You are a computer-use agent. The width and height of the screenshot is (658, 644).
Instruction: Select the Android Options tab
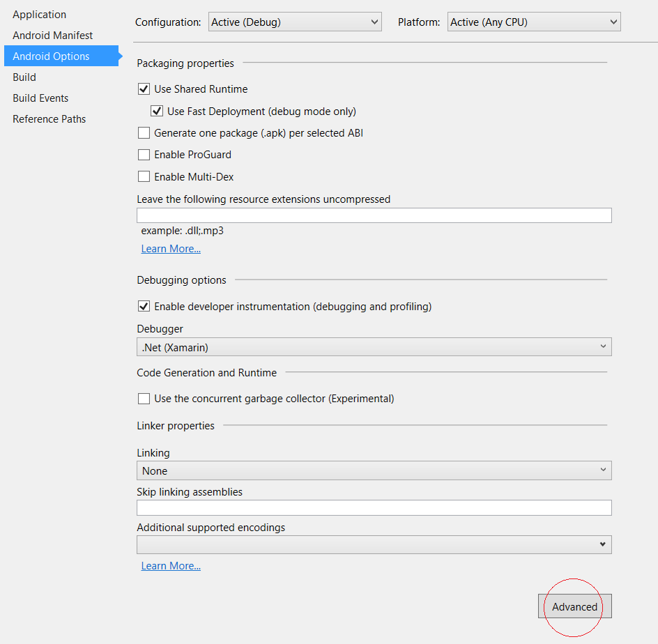(x=51, y=56)
